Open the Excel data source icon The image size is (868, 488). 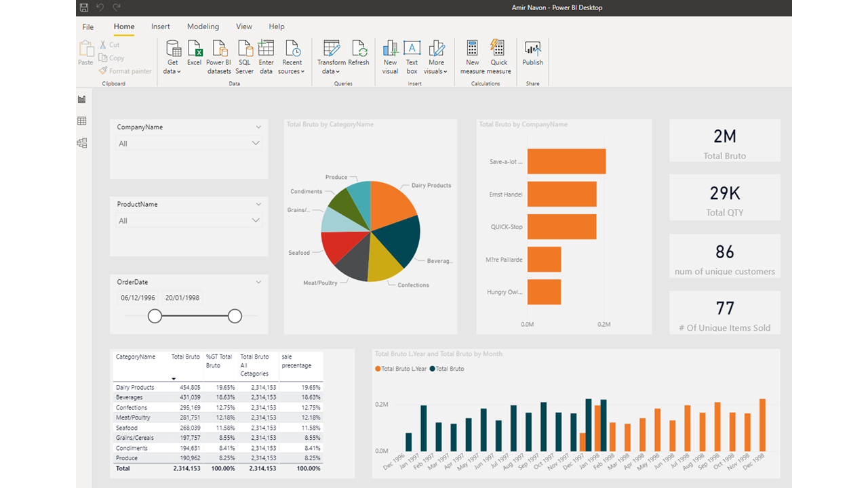pyautogui.click(x=195, y=49)
